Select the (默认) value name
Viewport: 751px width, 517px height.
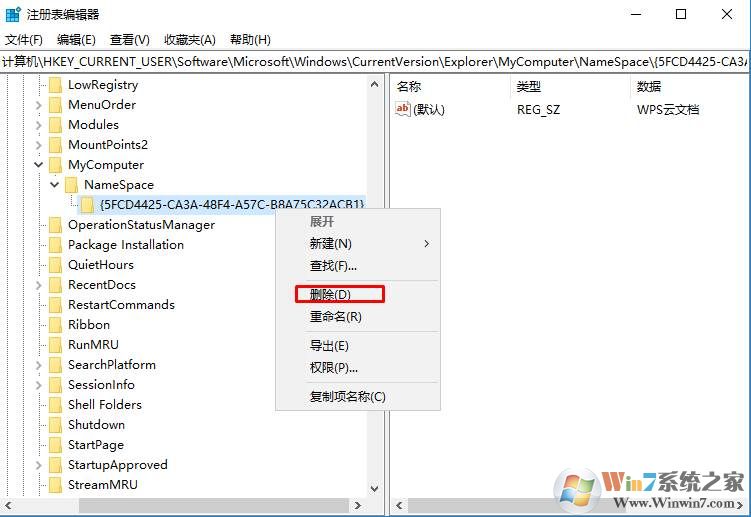point(429,110)
